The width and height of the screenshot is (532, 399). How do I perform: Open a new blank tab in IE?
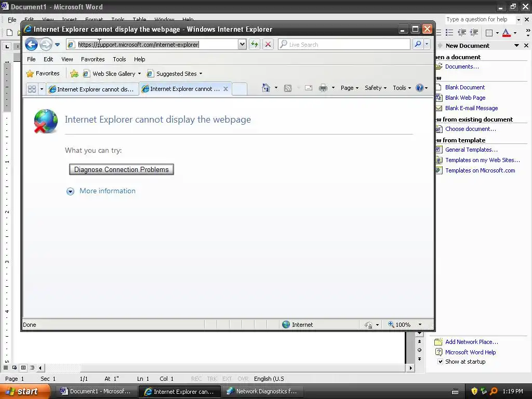click(x=240, y=89)
